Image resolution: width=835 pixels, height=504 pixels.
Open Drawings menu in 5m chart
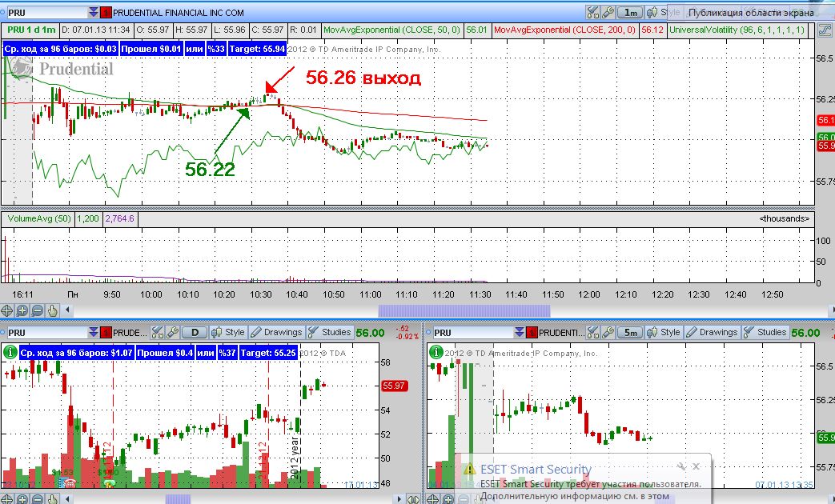712,333
